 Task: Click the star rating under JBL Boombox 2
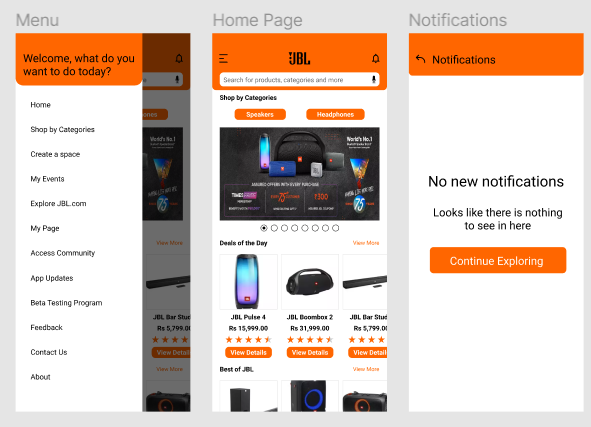tap(310, 340)
